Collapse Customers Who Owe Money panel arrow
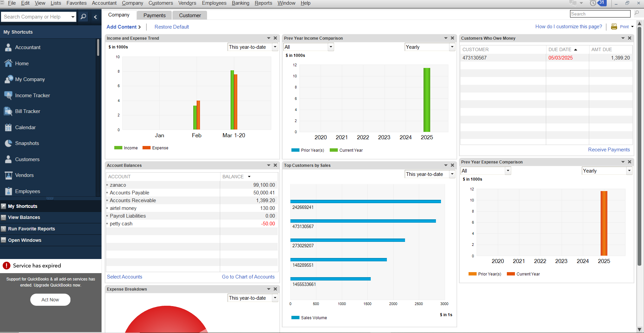644x333 pixels. 623,38
